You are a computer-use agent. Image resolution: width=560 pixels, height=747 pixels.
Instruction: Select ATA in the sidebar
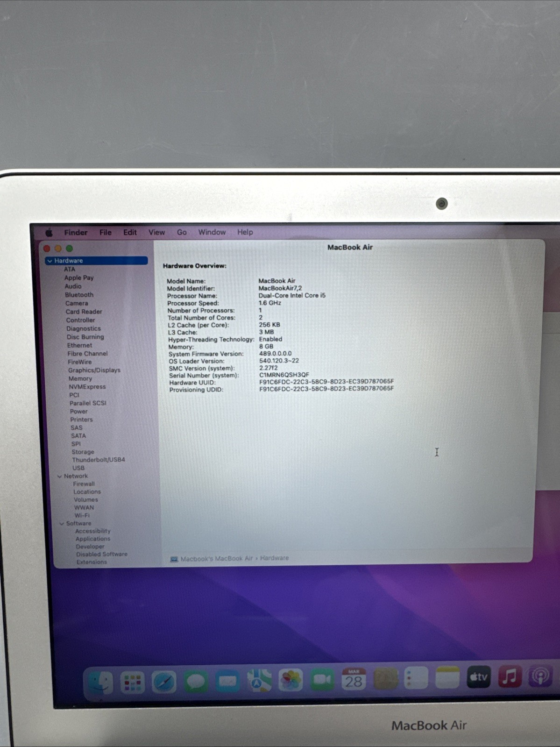pos(70,270)
